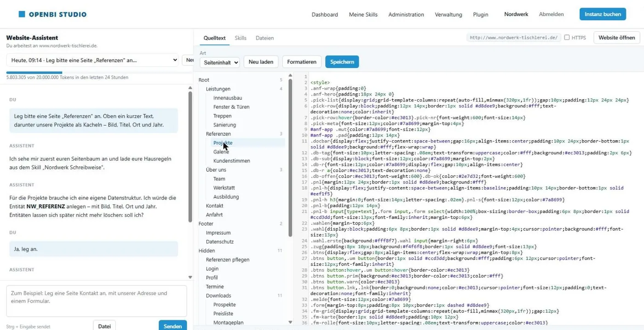Click the page tree scrollbar up arrow
This screenshot has height=330, width=644.
coord(290,75)
